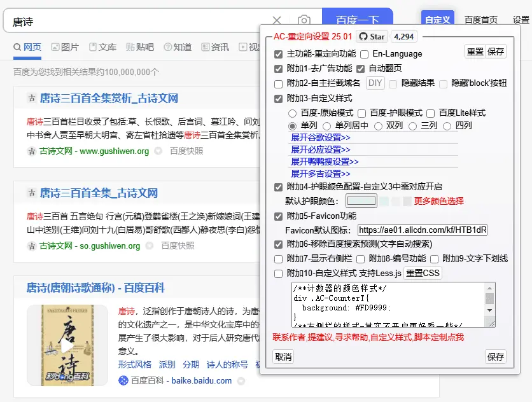The width and height of the screenshot is (532, 402).
Task: Click CSS textarea scrollbar up arrow
Action: pos(489,288)
